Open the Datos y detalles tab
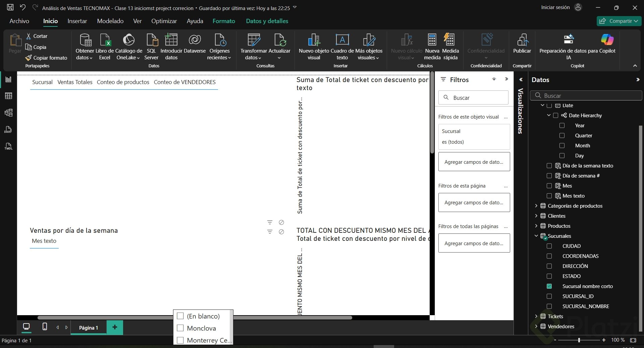This screenshot has width=644, height=348. click(x=267, y=21)
